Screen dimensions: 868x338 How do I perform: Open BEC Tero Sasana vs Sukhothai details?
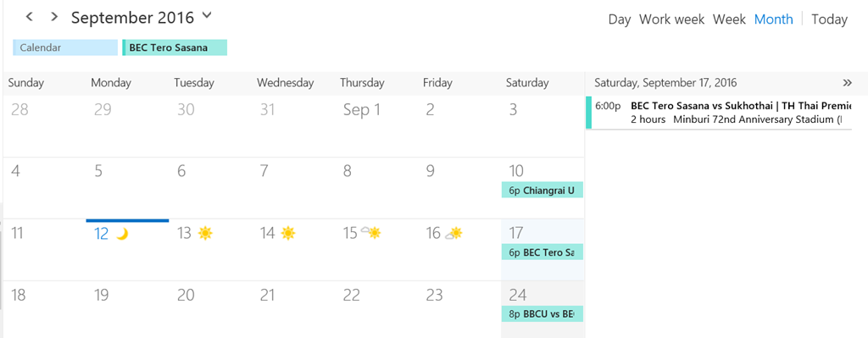point(719,113)
